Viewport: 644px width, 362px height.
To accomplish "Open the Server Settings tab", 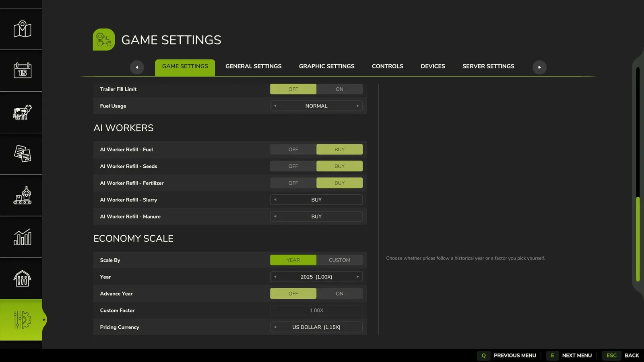I will click(x=488, y=66).
